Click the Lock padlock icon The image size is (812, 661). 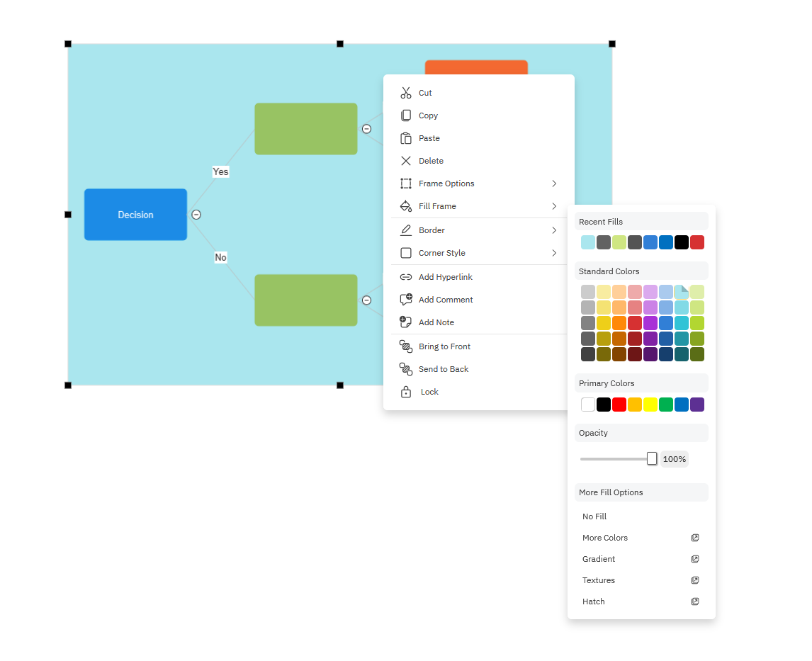click(x=406, y=392)
